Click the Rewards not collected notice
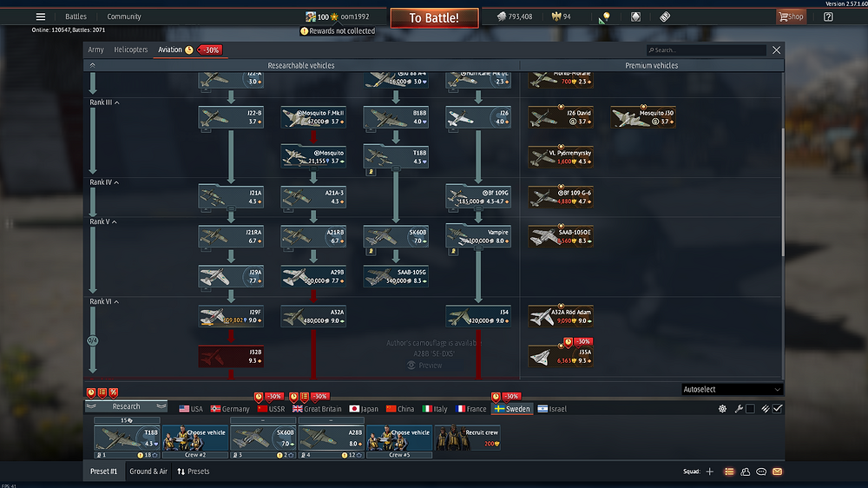Viewport: 868px width, 488px height. point(338,31)
